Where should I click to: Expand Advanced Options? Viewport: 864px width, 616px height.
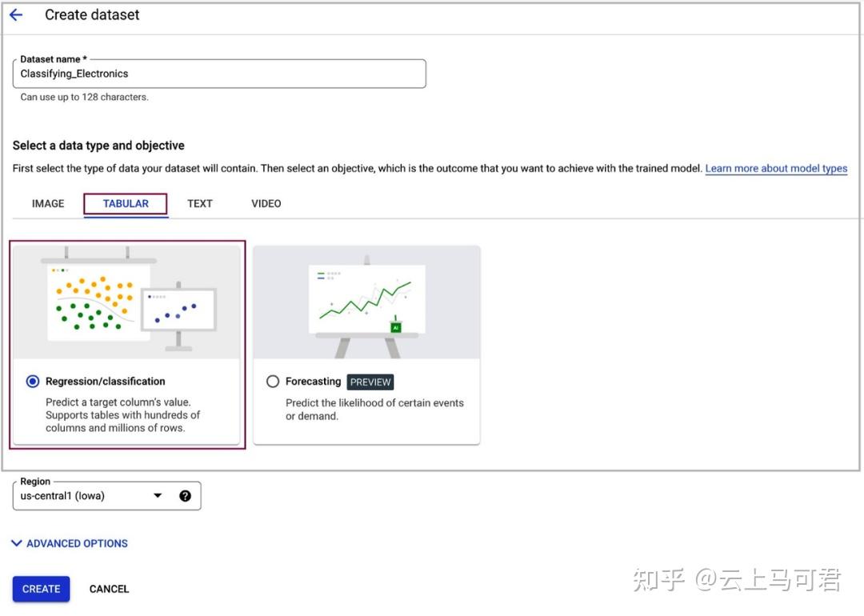[x=68, y=543]
